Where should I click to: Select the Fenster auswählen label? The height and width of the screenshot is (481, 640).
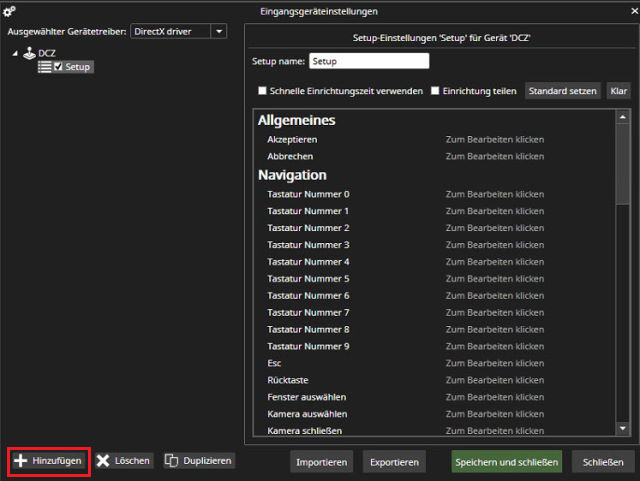click(307, 397)
